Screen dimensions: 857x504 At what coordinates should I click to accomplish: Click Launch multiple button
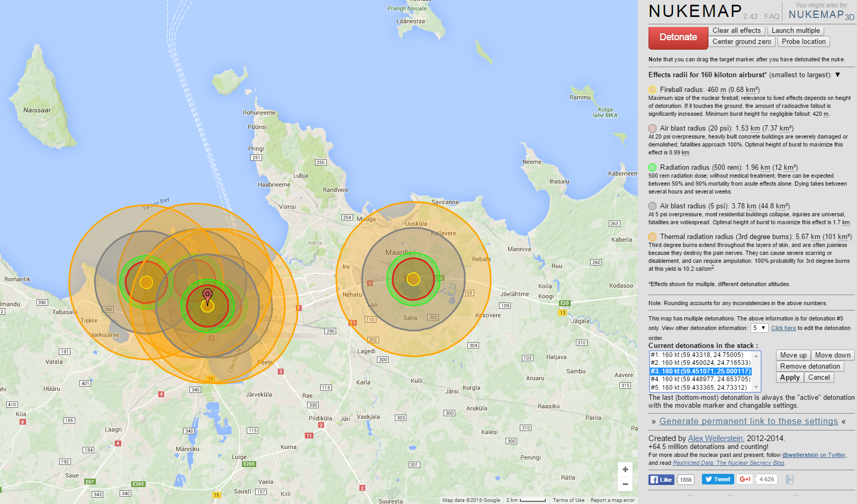click(x=796, y=31)
